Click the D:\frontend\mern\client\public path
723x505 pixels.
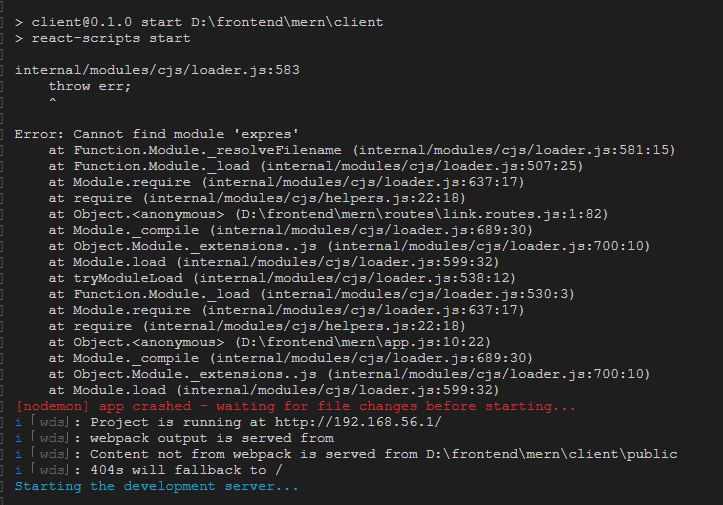click(551, 454)
